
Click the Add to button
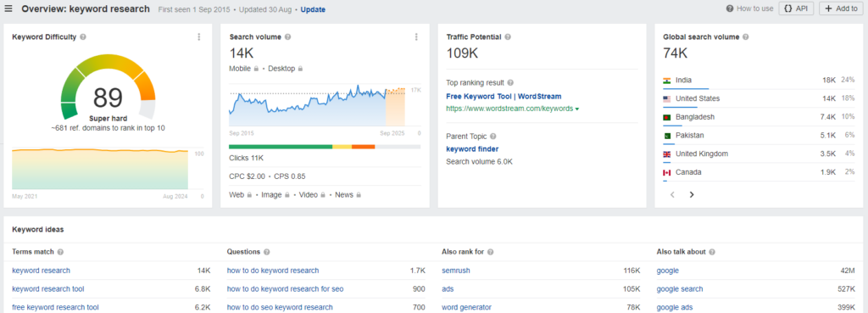(x=841, y=8)
